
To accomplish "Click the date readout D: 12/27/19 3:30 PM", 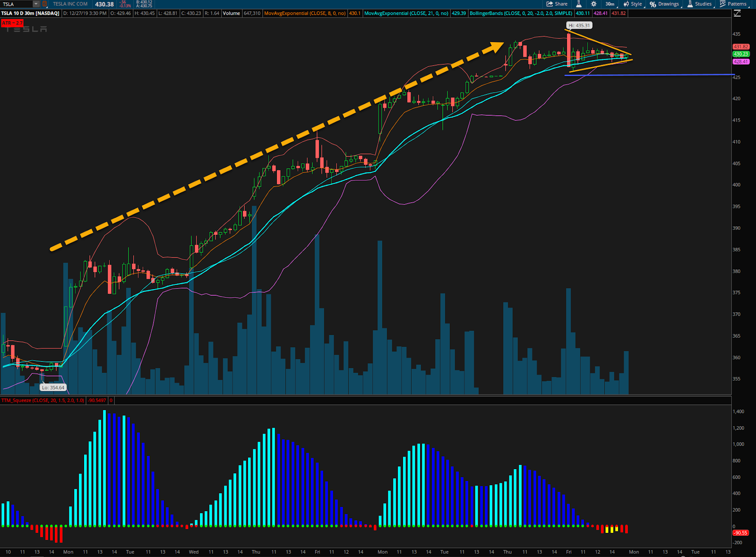I will coord(85,13).
